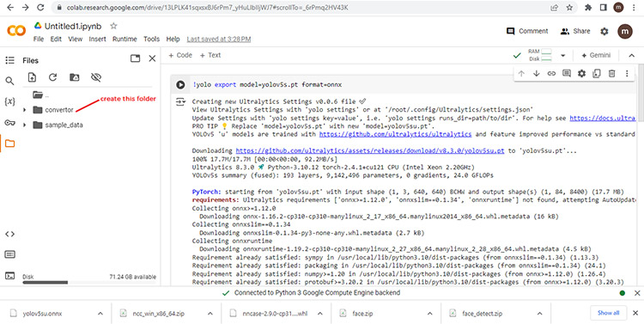Mirror cell in tab icon
Image resolution: width=644 pixels, height=324 pixels.
pos(597,74)
